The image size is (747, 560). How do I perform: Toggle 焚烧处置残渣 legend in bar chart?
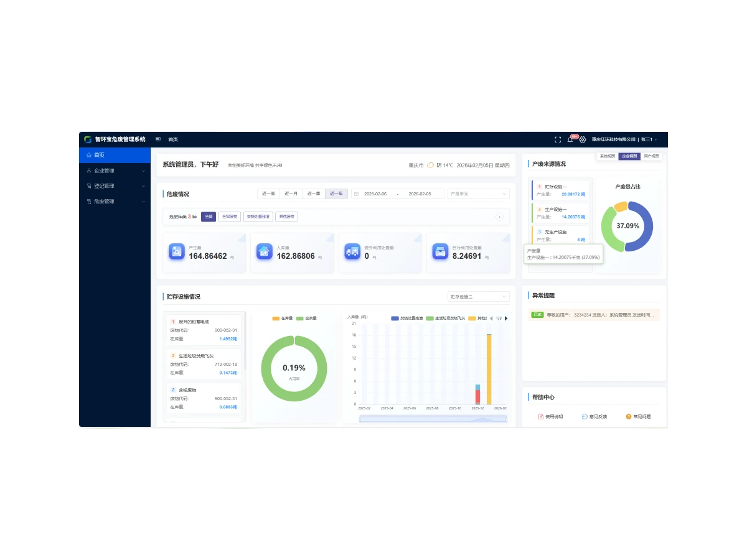point(407,318)
